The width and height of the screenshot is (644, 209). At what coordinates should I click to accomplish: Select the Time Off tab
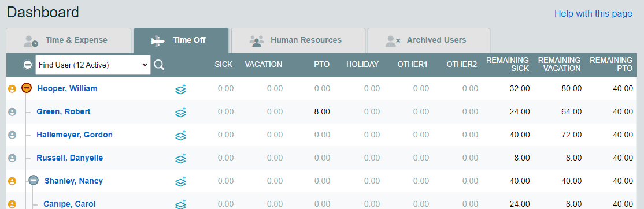coord(181,40)
